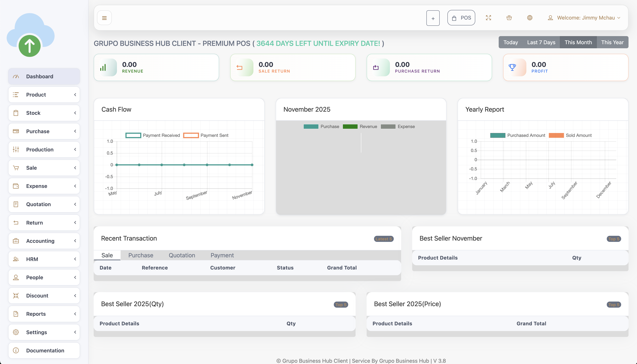
Task: Expand the Product sidebar menu
Action: coord(44,95)
